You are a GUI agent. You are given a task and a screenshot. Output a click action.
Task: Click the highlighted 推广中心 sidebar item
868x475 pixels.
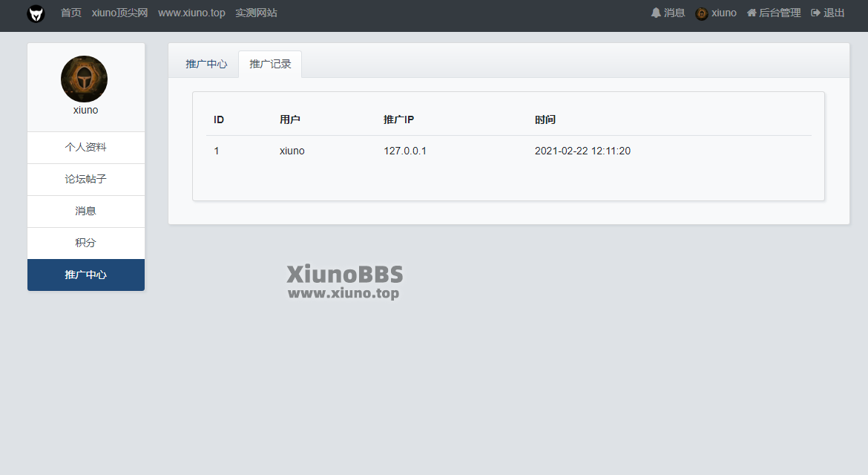[86, 275]
